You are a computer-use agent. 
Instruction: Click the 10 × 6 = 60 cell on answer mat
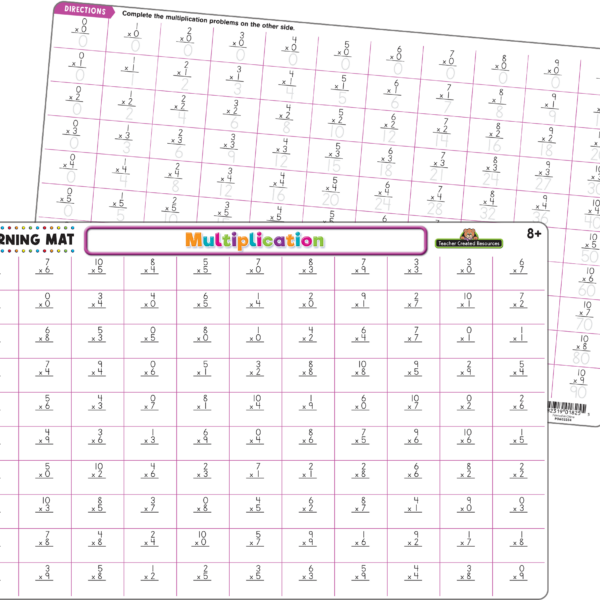click(x=587, y=282)
